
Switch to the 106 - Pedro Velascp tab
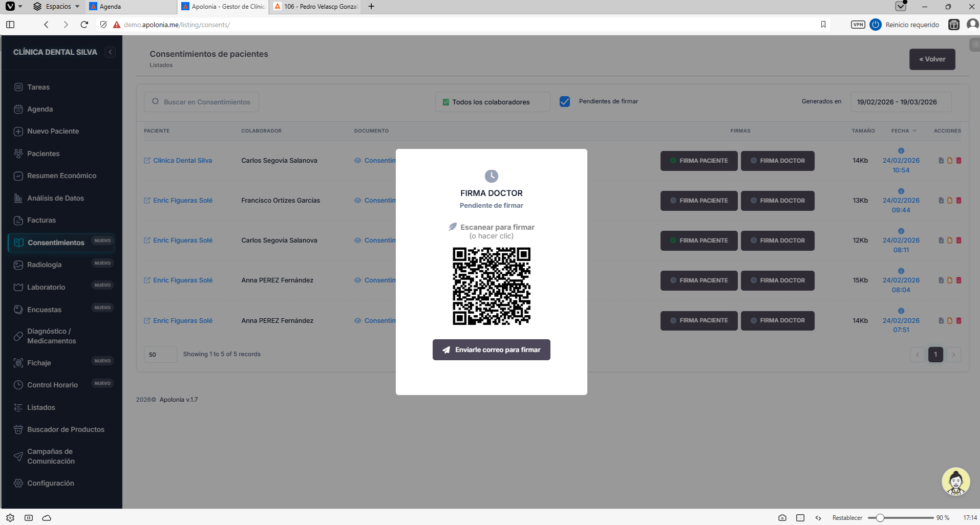click(315, 7)
